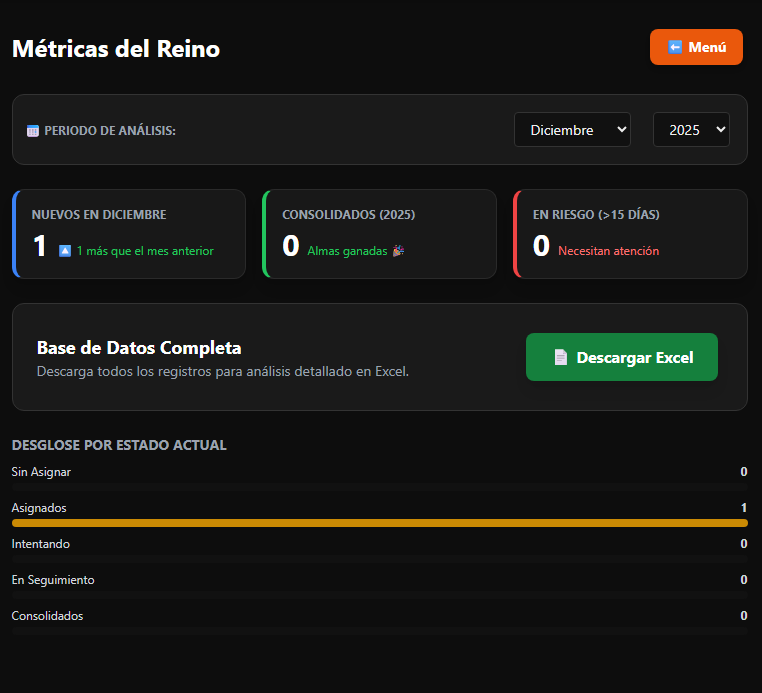Click the Base de Datos Completa heading

[x=139, y=348]
